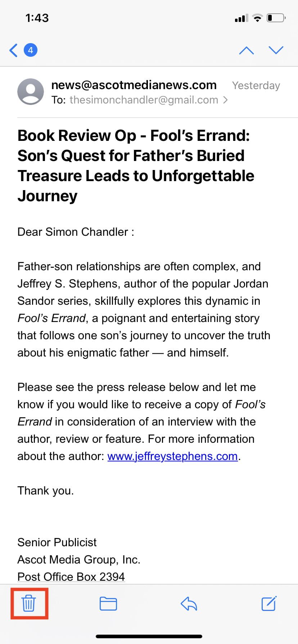Tap the trash icon to delete email
Viewport: 298px width, 644px height.
(x=29, y=603)
